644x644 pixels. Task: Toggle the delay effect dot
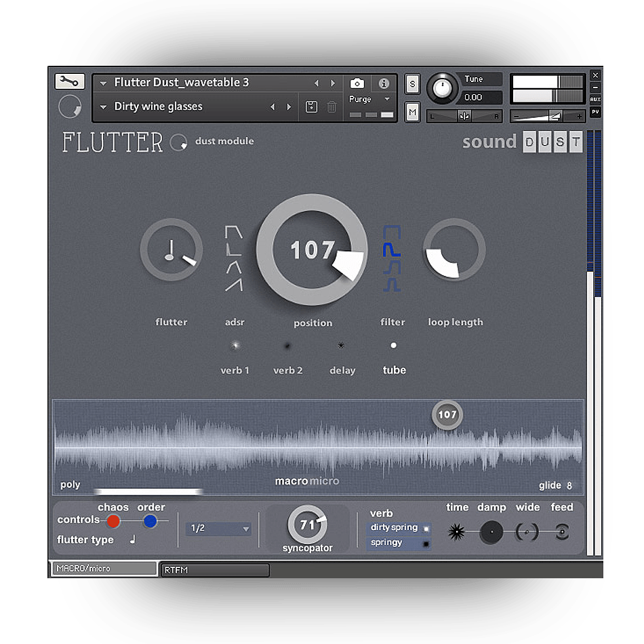click(341, 346)
